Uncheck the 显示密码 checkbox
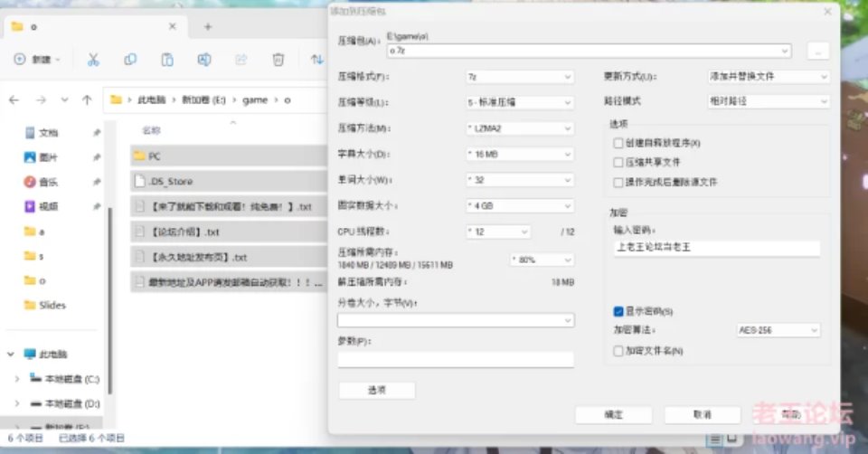 (618, 311)
